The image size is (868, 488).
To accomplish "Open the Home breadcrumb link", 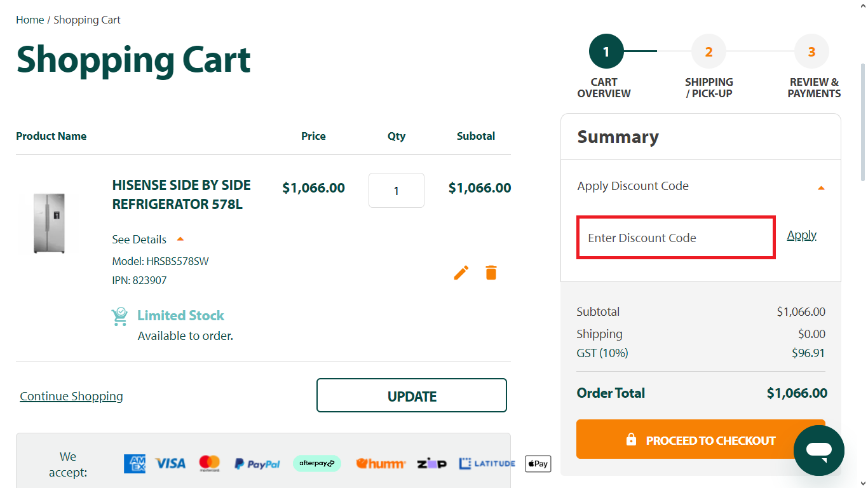I will point(30,20).
